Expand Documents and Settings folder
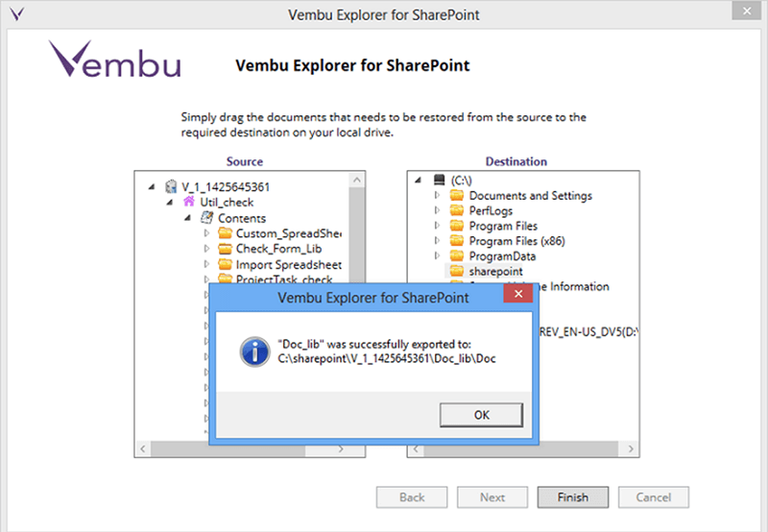768x532 pixels. point(438,196)
